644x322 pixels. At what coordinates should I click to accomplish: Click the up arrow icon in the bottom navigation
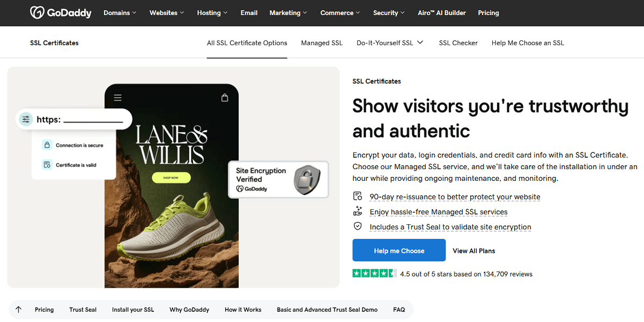click(19, 310)
